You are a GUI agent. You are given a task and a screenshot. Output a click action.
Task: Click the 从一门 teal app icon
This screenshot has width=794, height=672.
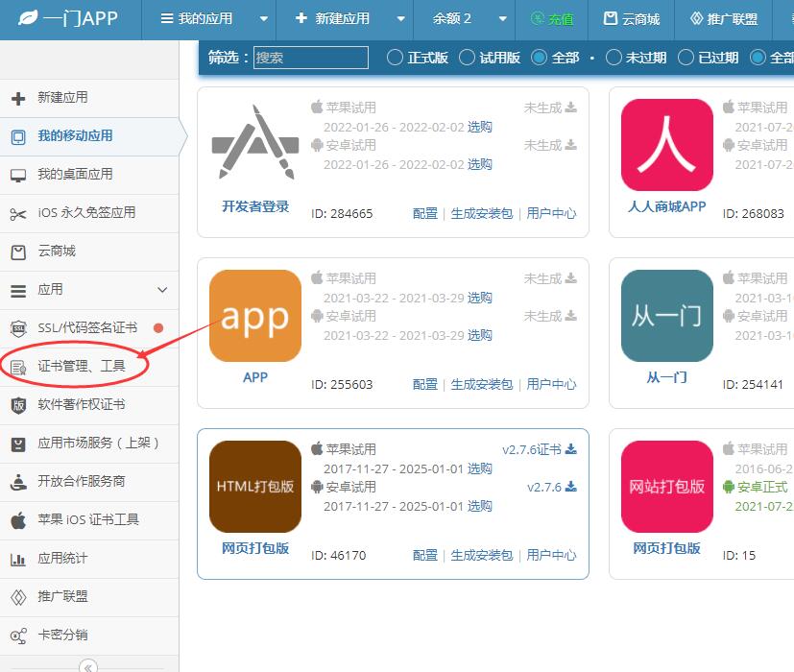667,316
